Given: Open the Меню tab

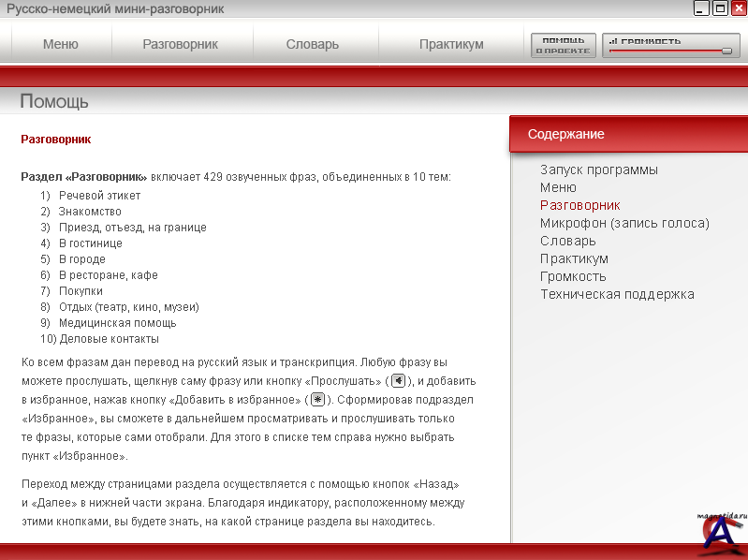Looking at the screenshot, I should [x=61, y=44].
